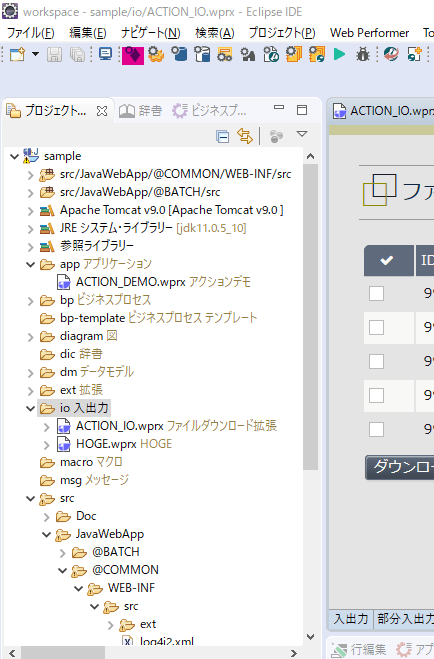Minimize the project explorer panel

point(279,108)
